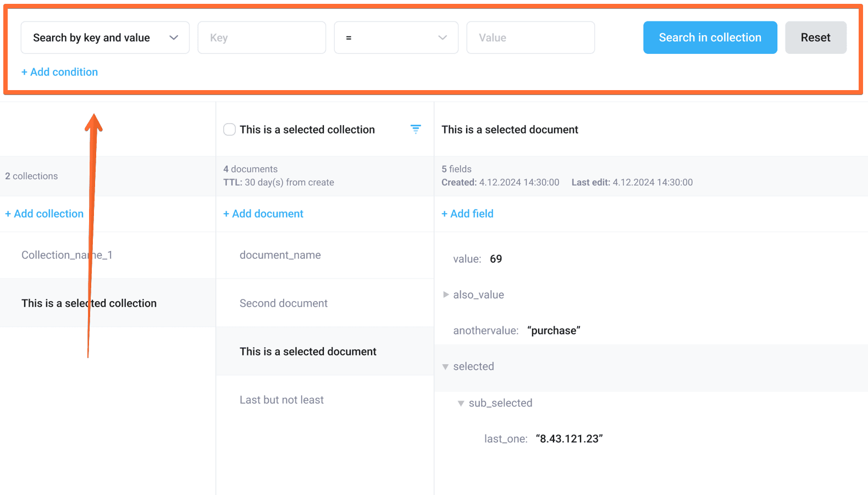The image size is (868, 495).
Task: Click Search in collection button
Action: [710, 38]
